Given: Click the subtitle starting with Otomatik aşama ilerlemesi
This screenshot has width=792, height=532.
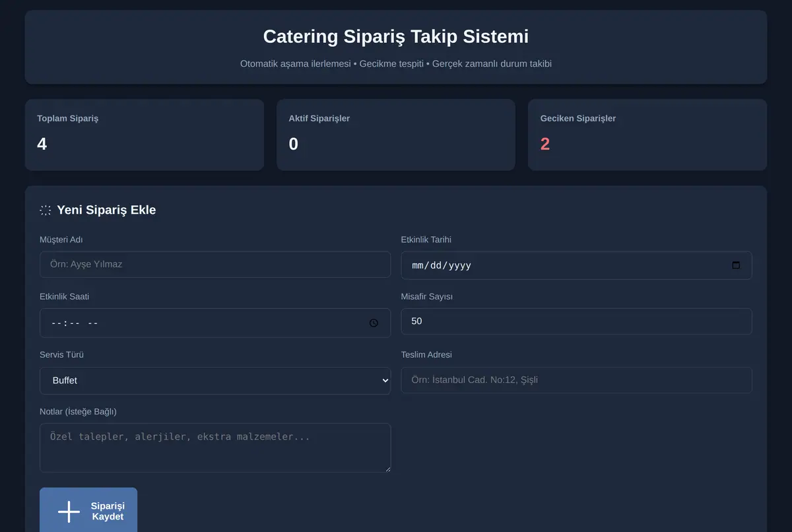Looking at the screenshot, I should 396,64.
